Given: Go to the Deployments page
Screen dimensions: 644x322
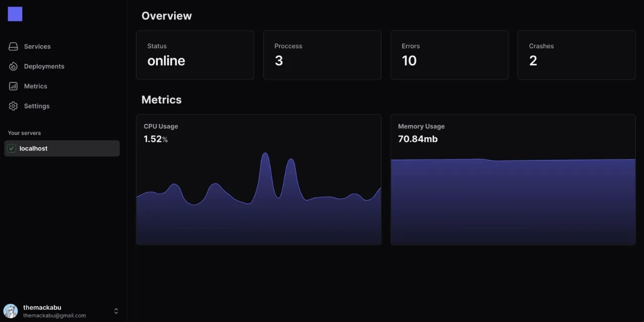Looking at the screenshot, I should pyautogui.click(x=44, y=66).
